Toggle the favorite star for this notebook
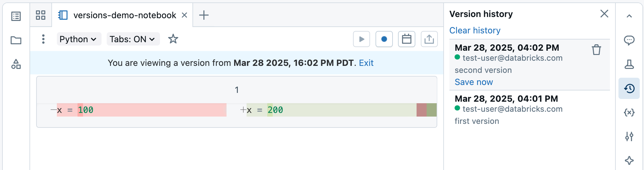 173,39
